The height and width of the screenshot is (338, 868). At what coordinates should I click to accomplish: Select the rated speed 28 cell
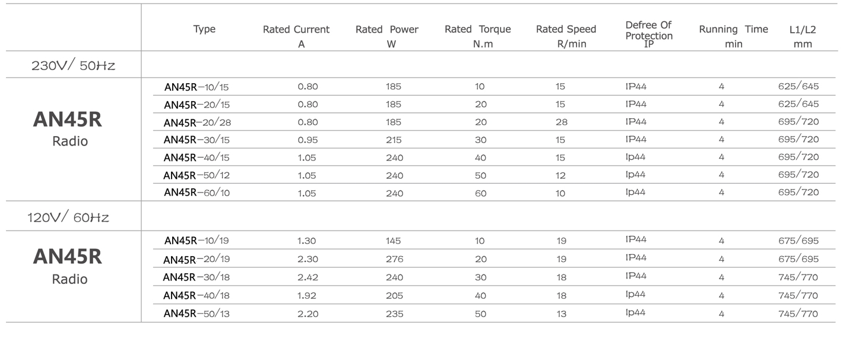pyautogui.click(x=562, y=122)
